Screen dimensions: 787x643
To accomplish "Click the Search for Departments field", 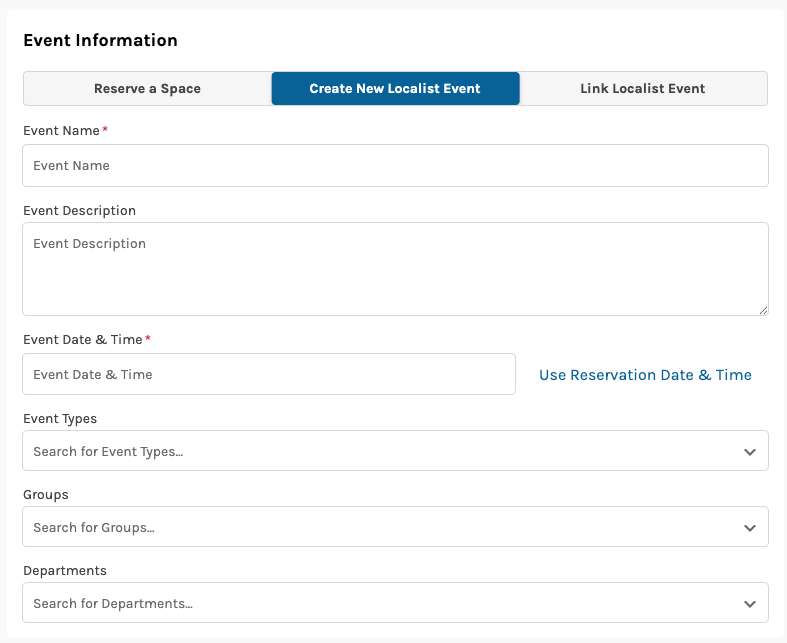I will click(380, 604).
